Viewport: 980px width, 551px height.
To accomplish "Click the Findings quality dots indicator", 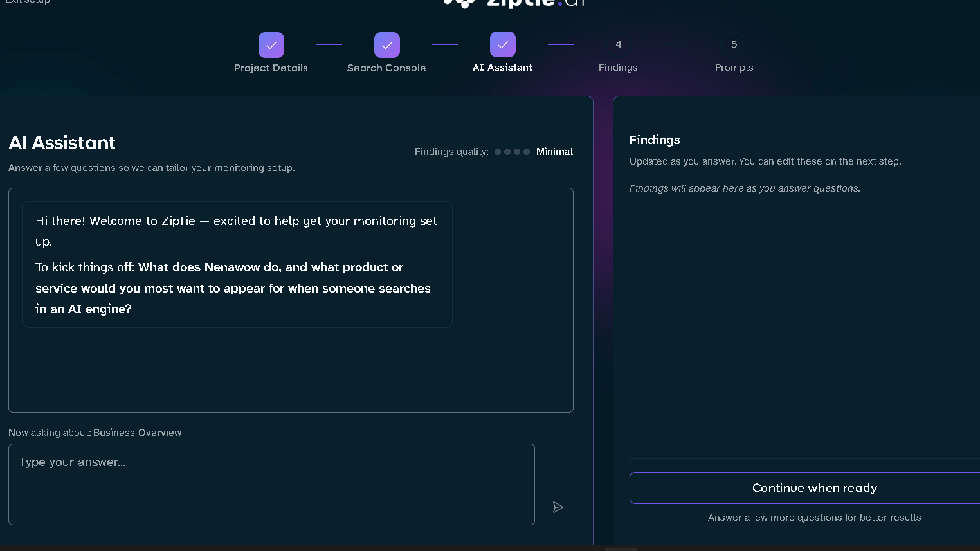I will tap(512, 152).
